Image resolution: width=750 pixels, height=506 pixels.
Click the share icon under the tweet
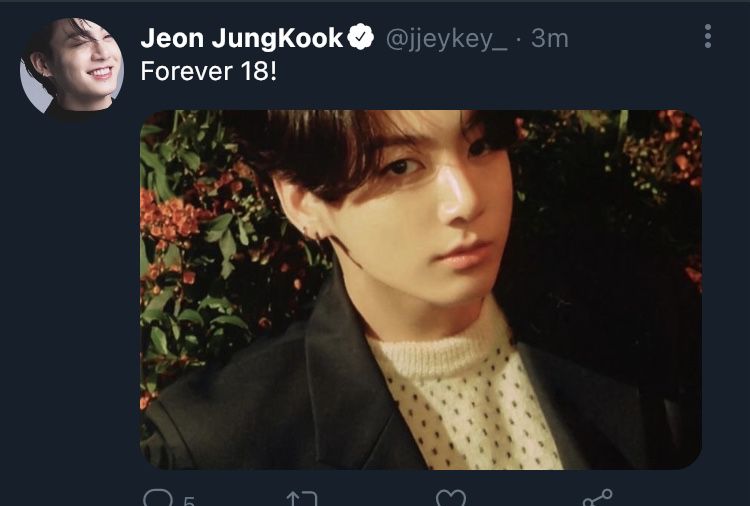click(x=597, y=497)
